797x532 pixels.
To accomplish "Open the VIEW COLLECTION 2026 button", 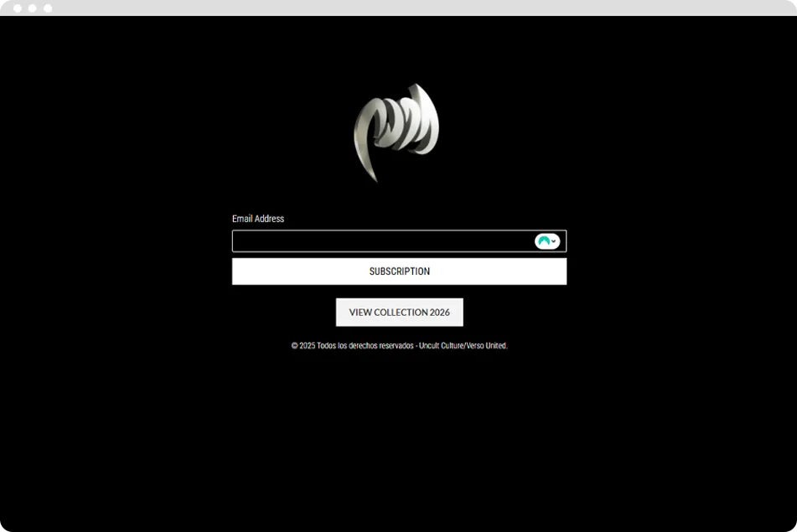I will (x=399, y=312).
